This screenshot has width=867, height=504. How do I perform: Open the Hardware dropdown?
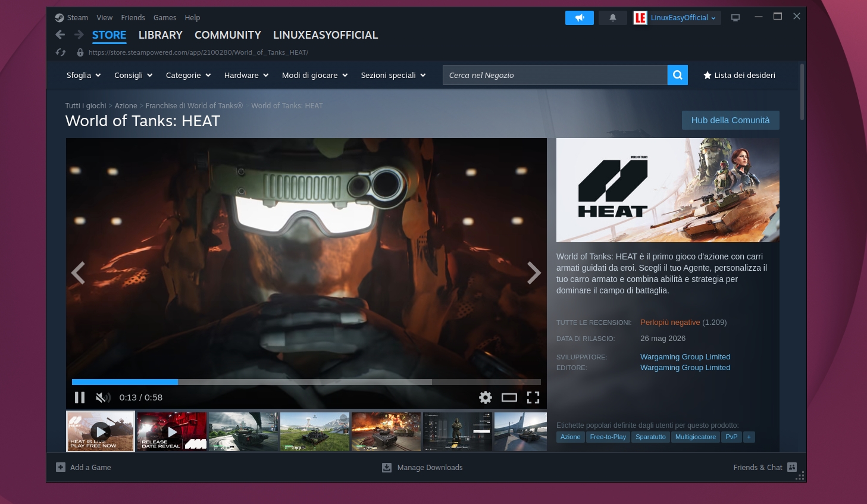pyautogui.click(x=246, y=75)
